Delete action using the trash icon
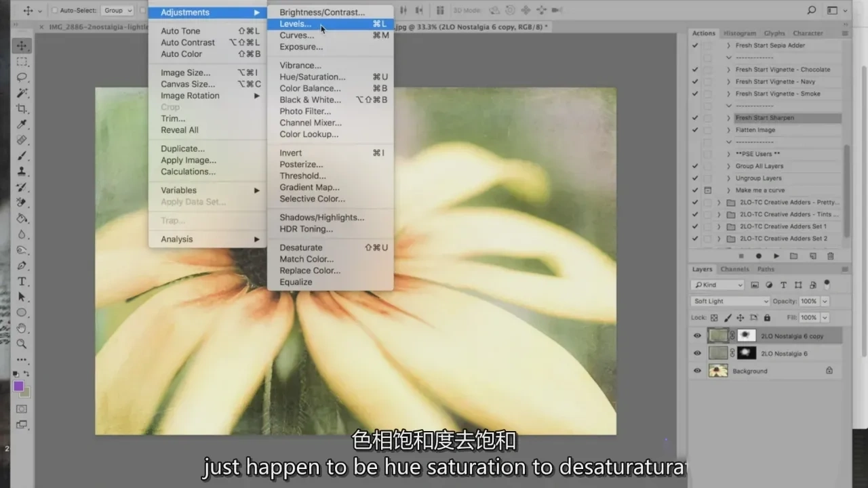Viewport: 868px width, 488px height. click(830, 256)
